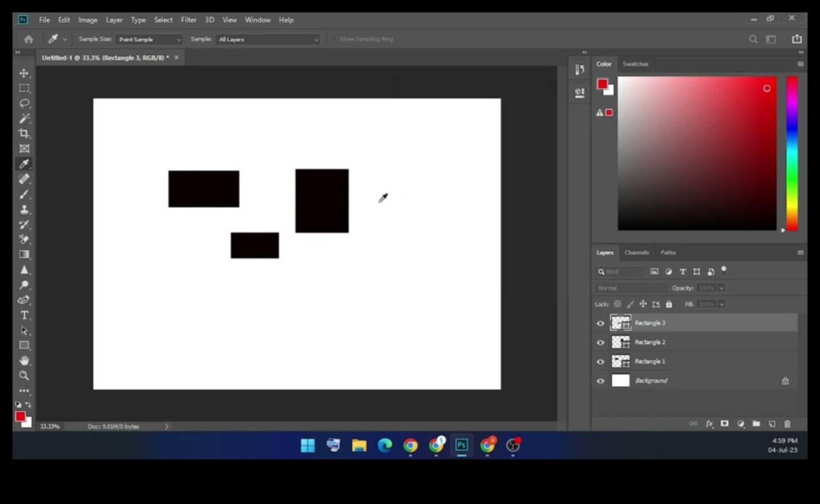Select the Horizontal Type tool
Screen dimensions: 820x504
coord(24,315)
